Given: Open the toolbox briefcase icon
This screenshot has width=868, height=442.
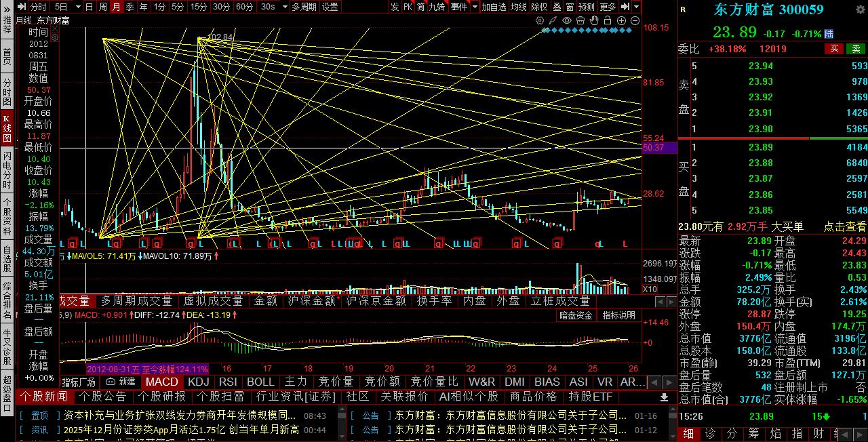Looking at the screenshot, I should click(580, 20).
